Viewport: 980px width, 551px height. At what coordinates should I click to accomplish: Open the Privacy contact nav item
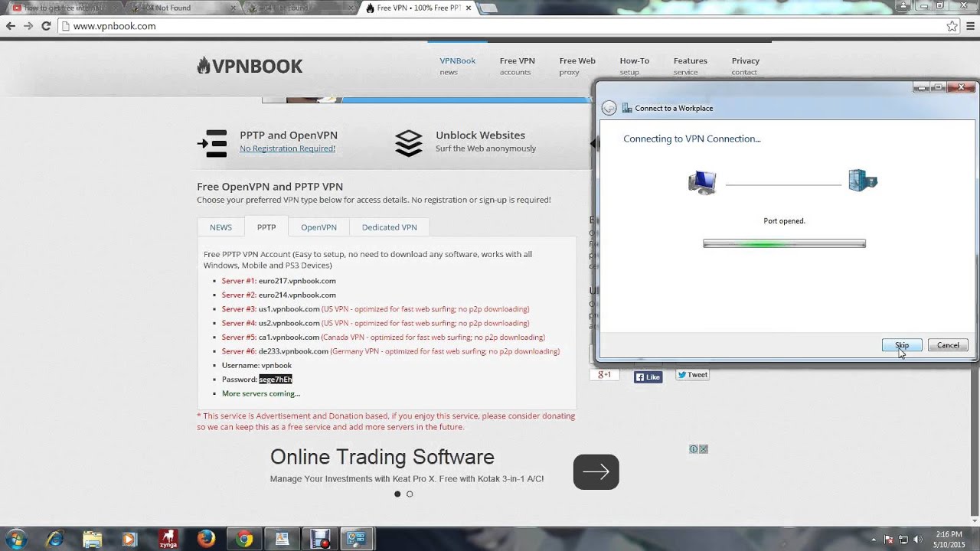(x=745, y=66)
